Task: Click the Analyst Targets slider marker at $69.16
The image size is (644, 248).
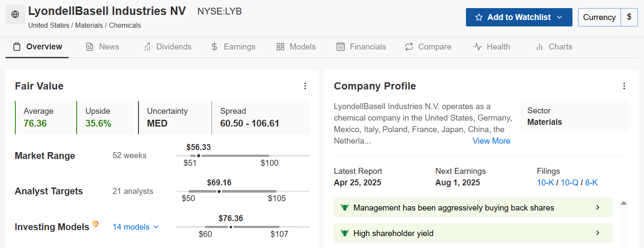Action: pos(219,191)
